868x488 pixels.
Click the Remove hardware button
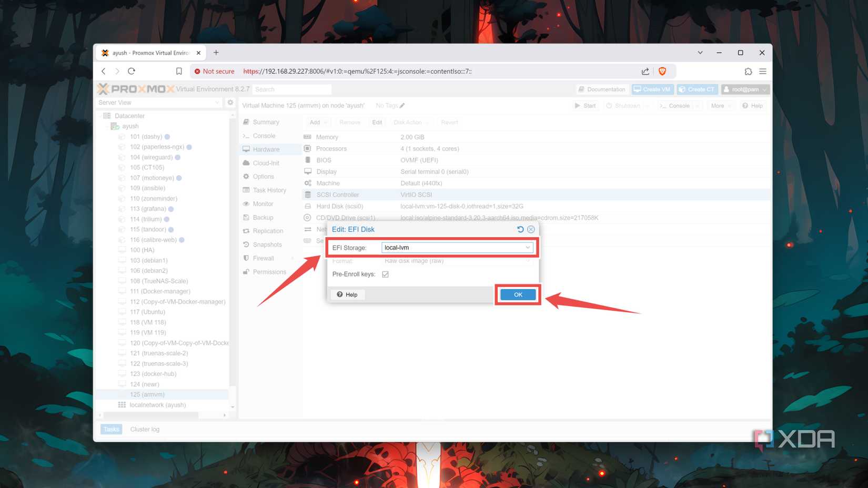click(x=350, y=123)
